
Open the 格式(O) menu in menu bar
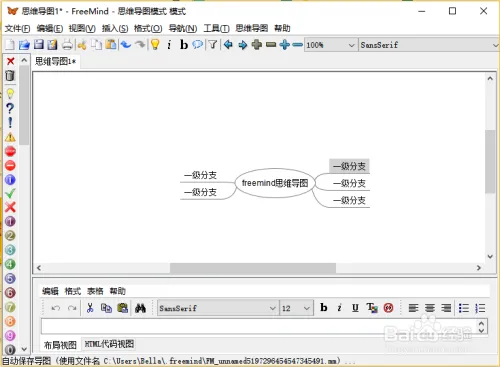pos(148,28)
